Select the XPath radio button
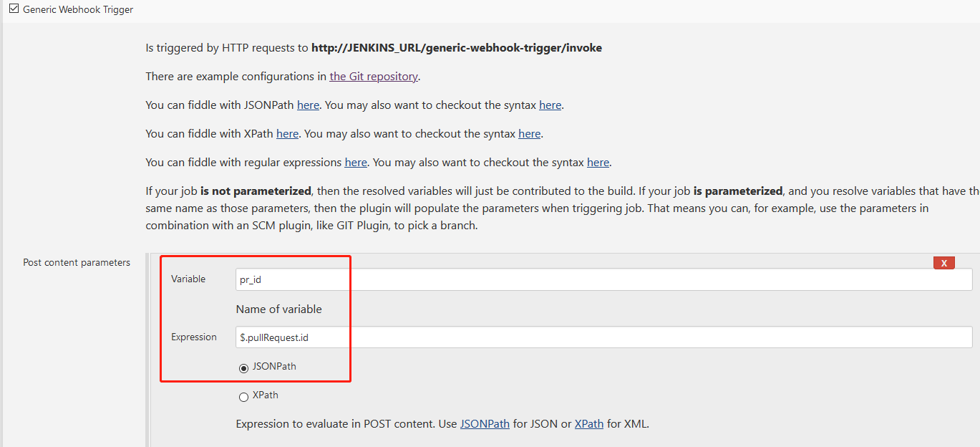The height and width of the screenshot is (447, 980). pos(244,397)
